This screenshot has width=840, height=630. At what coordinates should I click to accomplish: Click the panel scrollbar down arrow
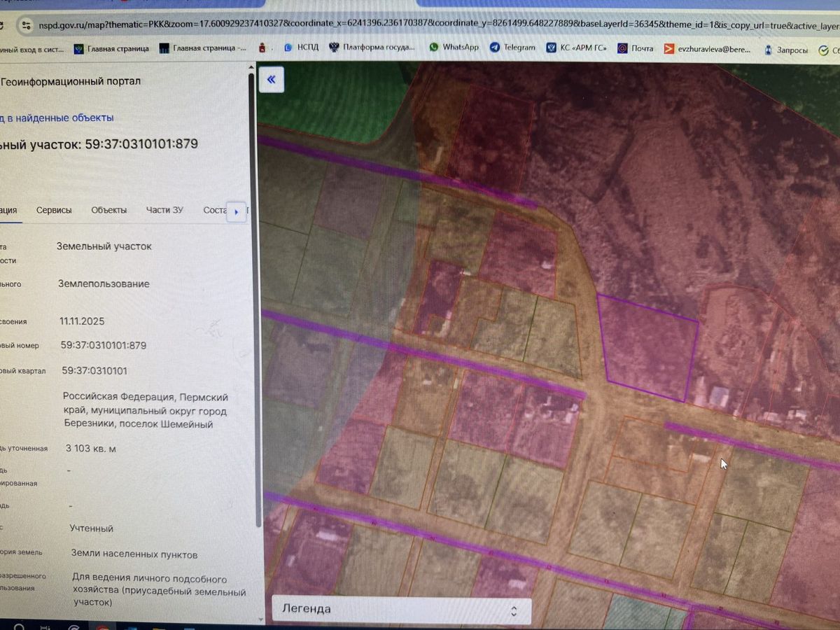(x=261, y=619)
